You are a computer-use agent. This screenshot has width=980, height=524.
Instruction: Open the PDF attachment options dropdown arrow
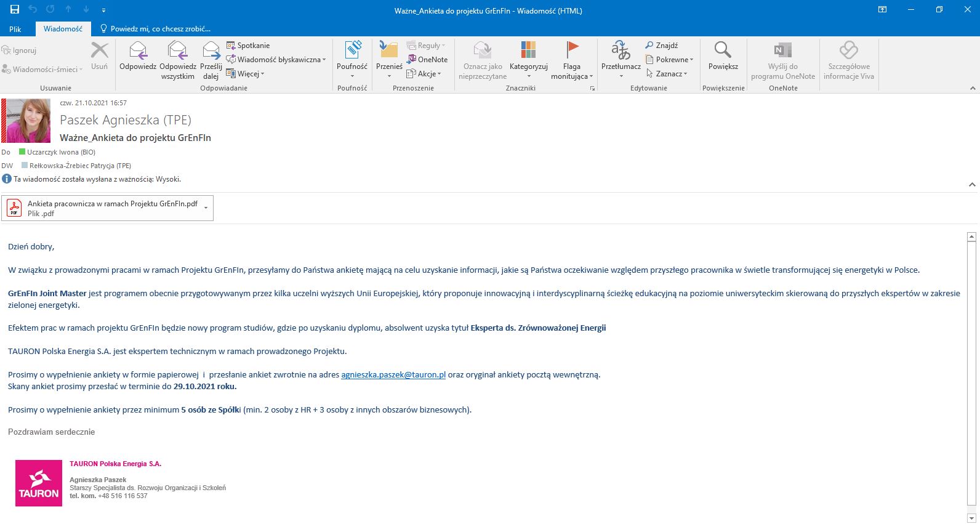coord(206,208)
